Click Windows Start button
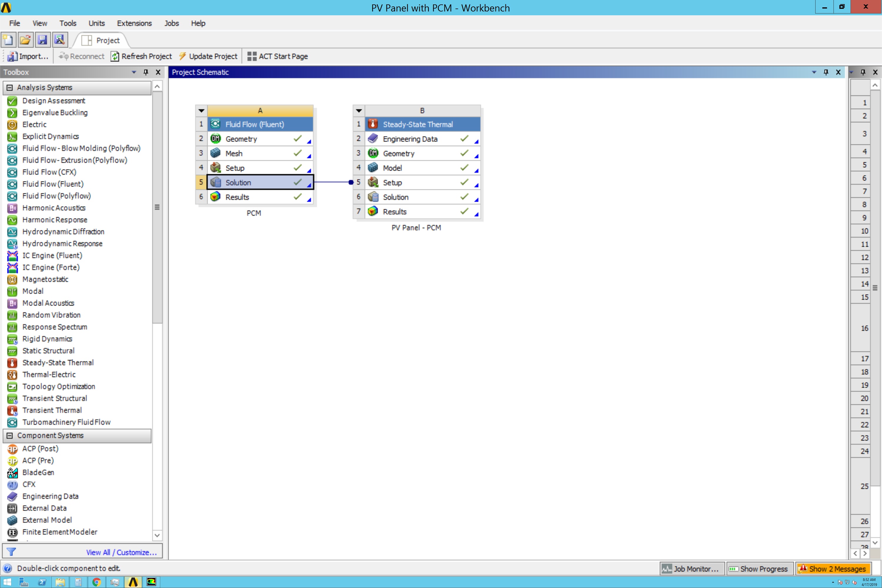Image resolution: width=882 pixels, height=588 pixels. [7, 582]
